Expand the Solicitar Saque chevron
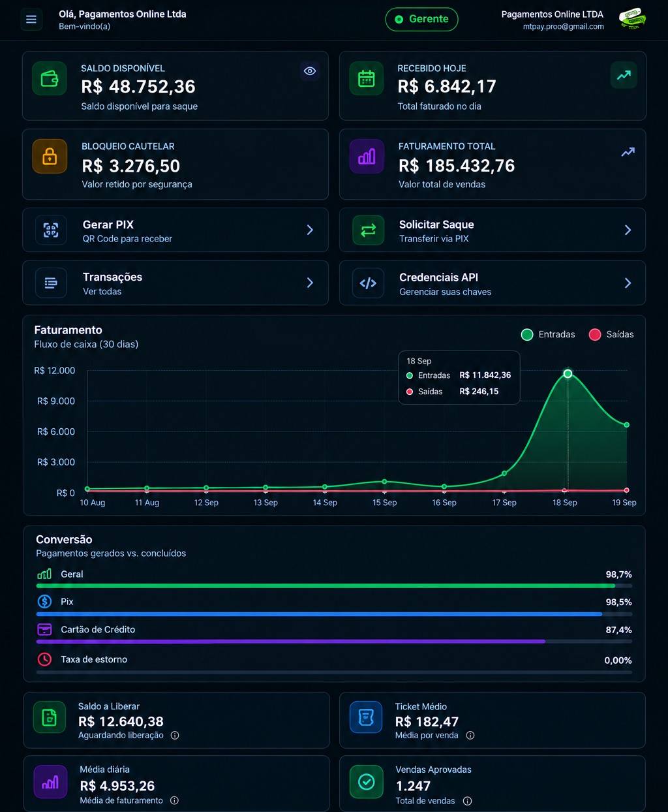 (x=628, y=230)
